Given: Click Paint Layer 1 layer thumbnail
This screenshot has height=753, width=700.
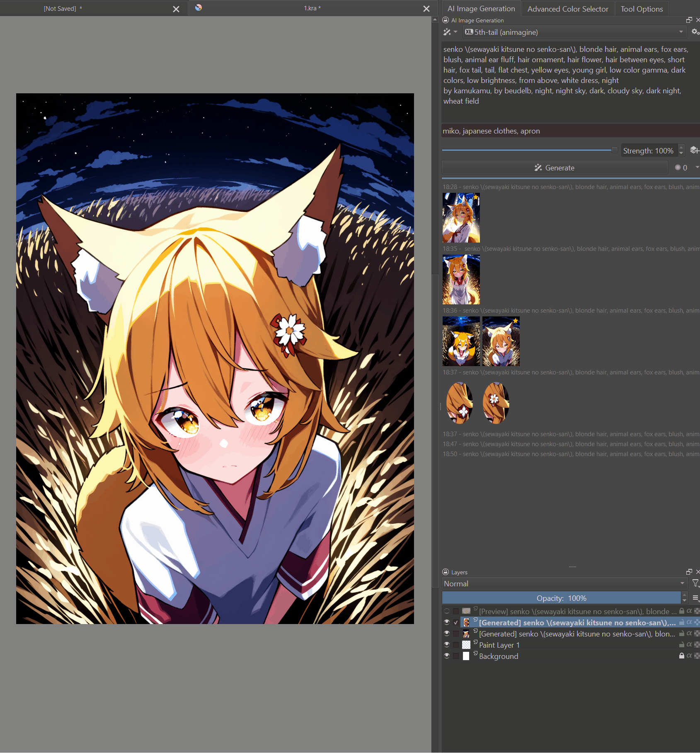Looking at the screenshot, I should click(x=466, y=645).
